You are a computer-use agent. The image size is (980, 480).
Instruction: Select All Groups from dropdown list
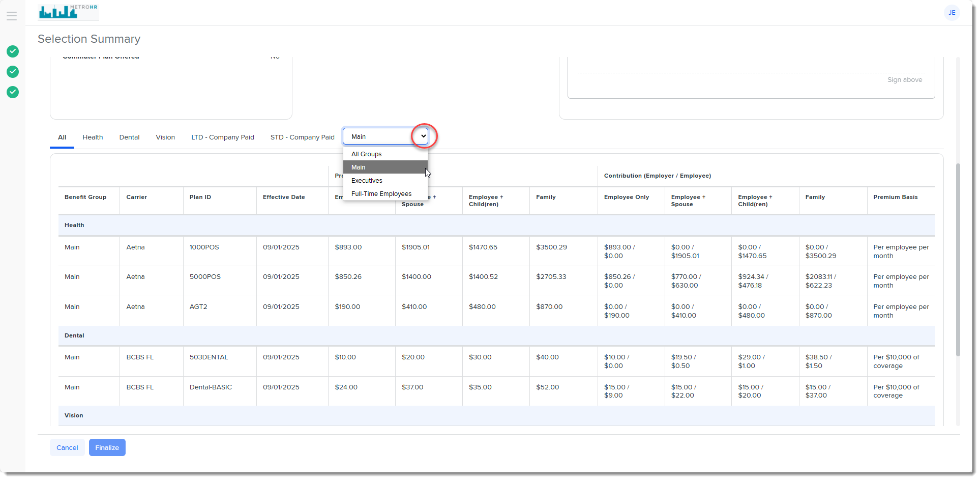point(366,154)
